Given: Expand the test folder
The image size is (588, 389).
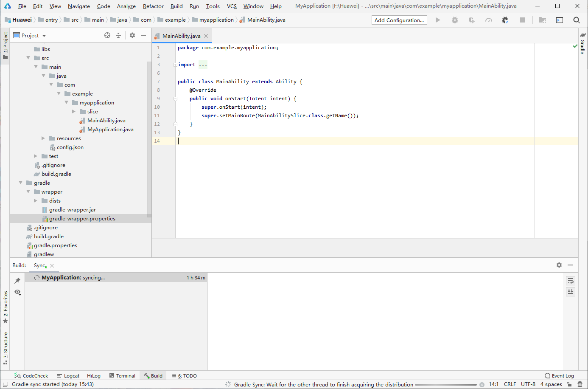Looking at the screenshot, I should pos(36,156).
